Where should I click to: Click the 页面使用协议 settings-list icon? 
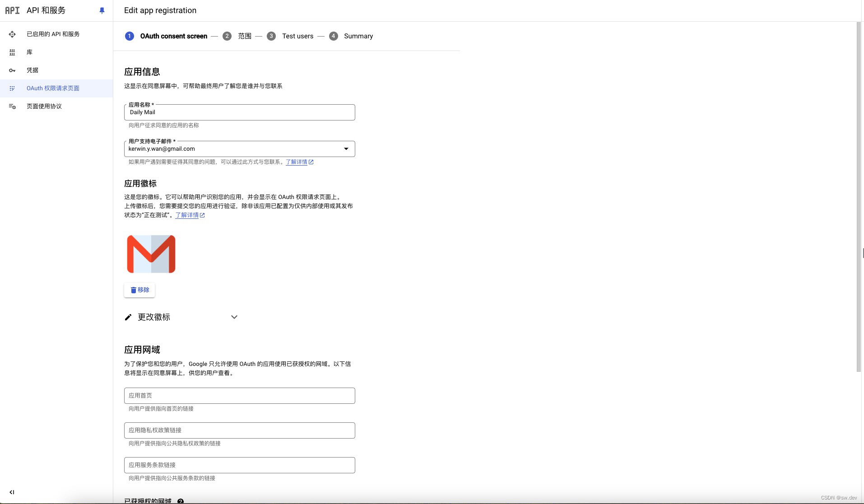pyautogui.click(x=12, y=106)
